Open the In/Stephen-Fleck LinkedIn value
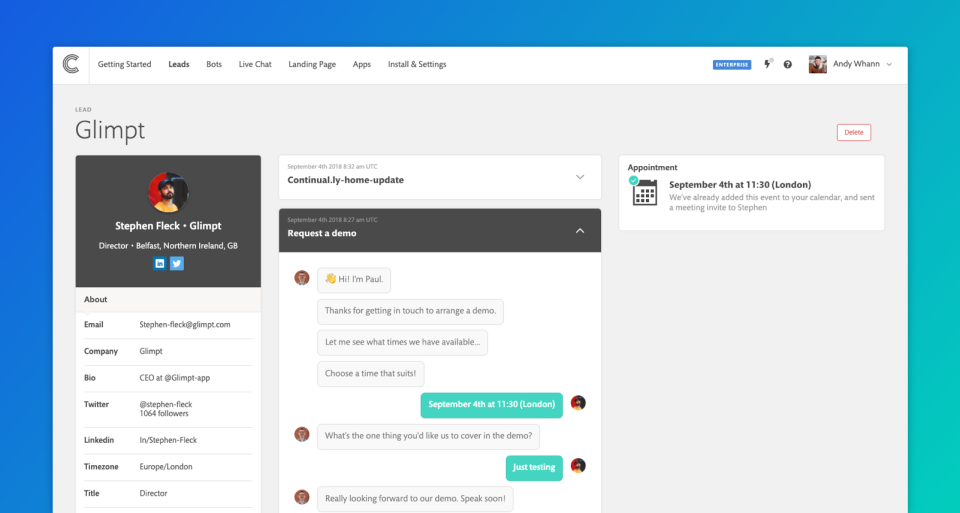The image size is (960, 513). [x=168, y=440]
